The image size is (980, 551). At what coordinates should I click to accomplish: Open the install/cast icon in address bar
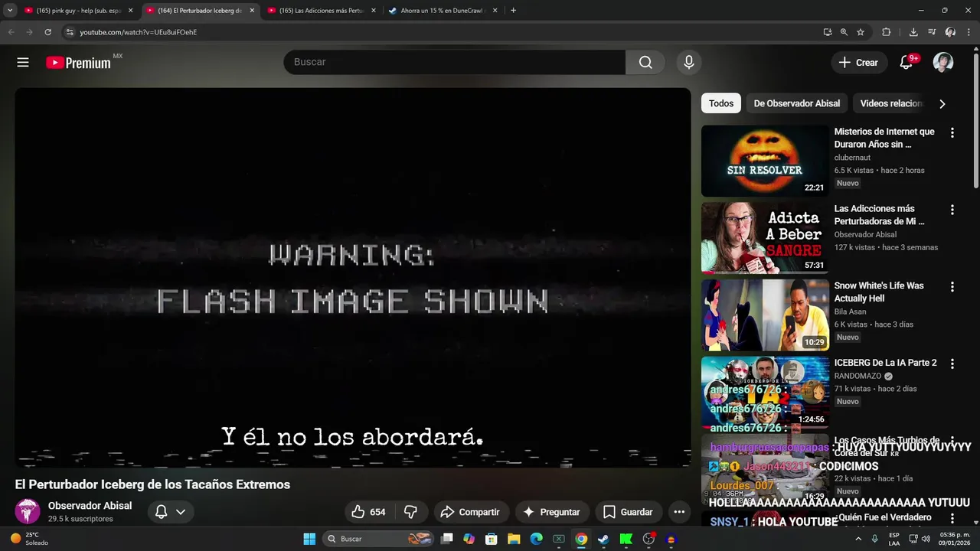[828, 32]
